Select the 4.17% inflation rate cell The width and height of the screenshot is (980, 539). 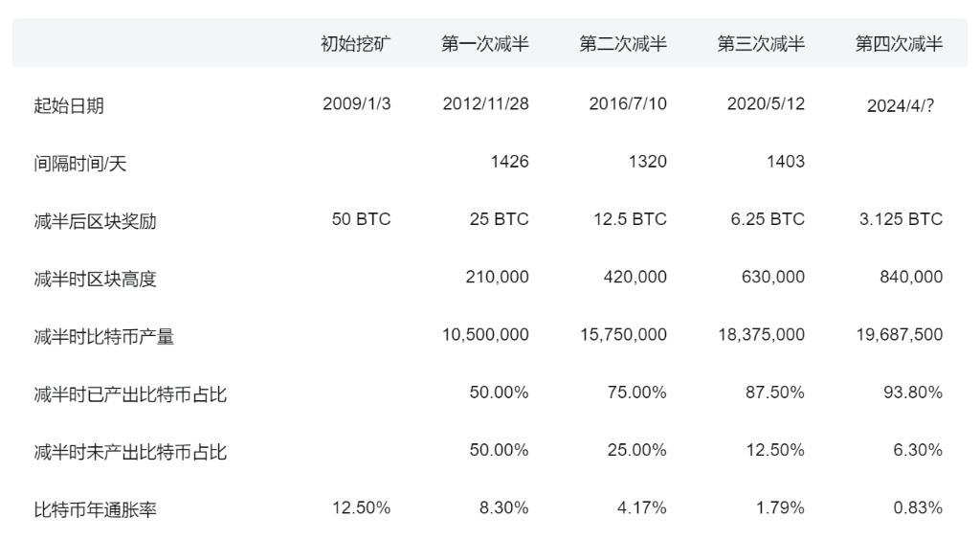click(644, 507)
